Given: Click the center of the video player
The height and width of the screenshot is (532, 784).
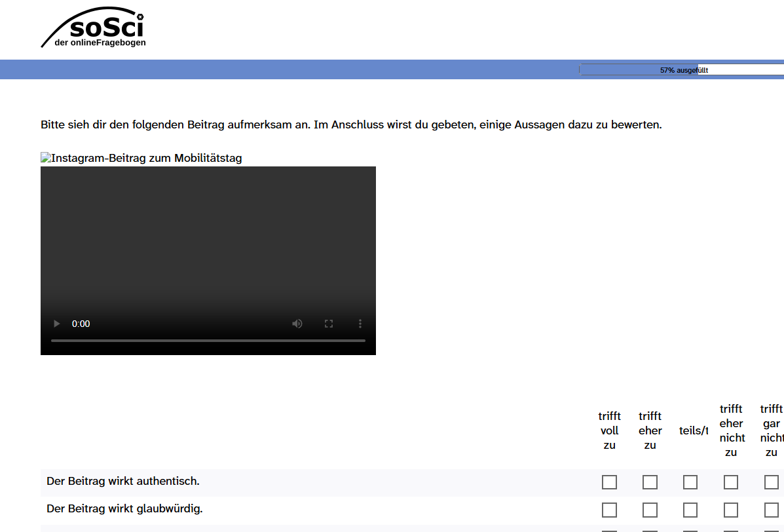Looking at the screenshot, I should (x=208, y=260).
